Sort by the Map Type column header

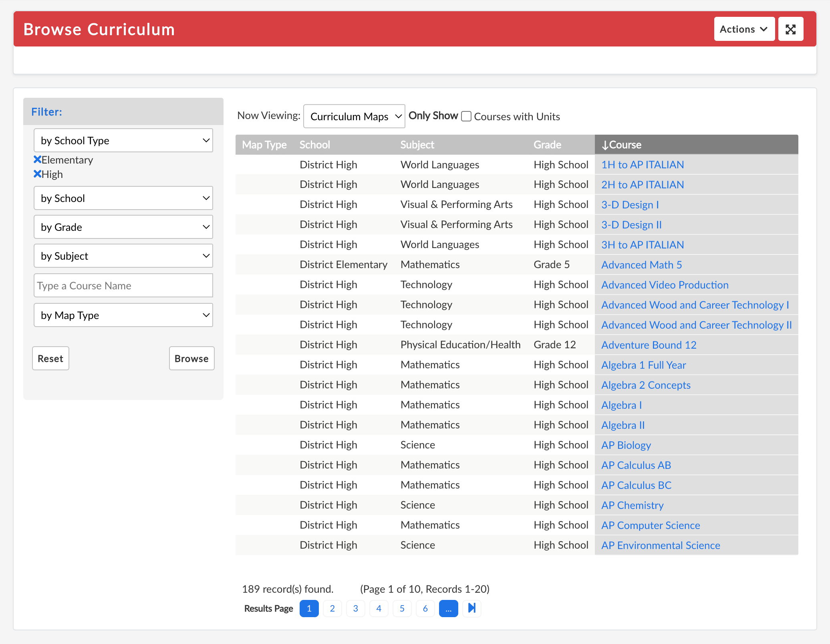tap(264, 145)
